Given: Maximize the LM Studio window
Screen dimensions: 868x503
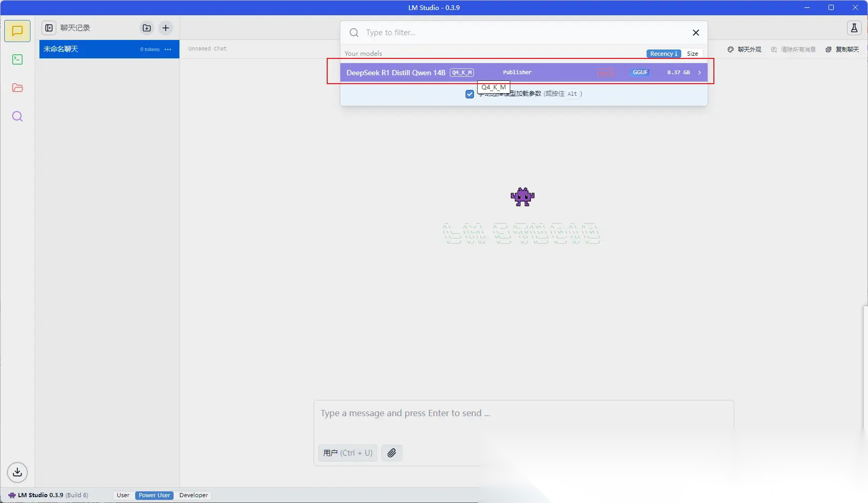Looking at the screenshot, I should pos(831,7).
